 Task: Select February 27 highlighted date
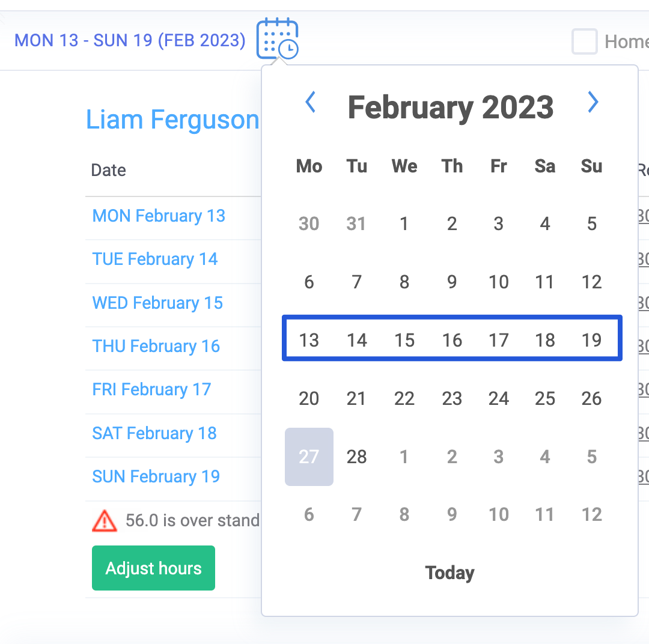(x=309, y=457)
